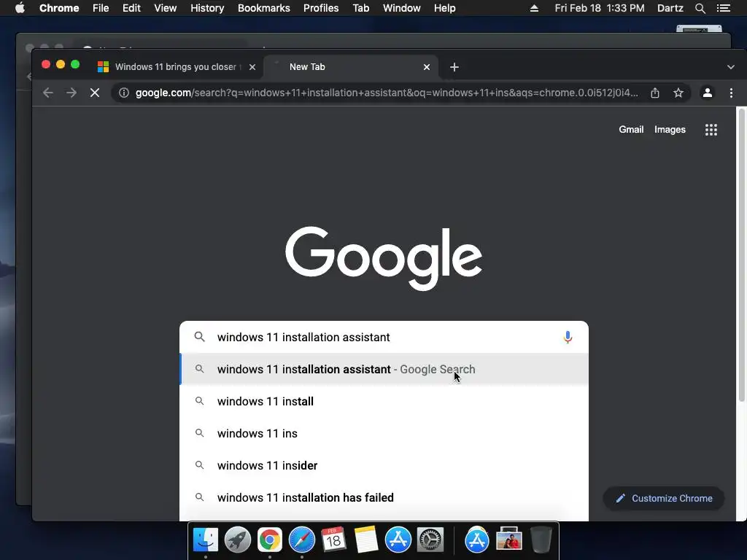Screen dimensions: 747x560
Task: Open Calendar from the dock
Action: tap(333, 540)
